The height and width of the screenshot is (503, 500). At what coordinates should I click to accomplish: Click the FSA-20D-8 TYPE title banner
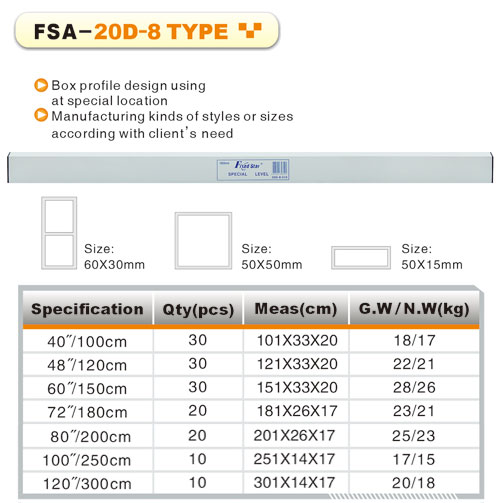click(x=147, y=31)
